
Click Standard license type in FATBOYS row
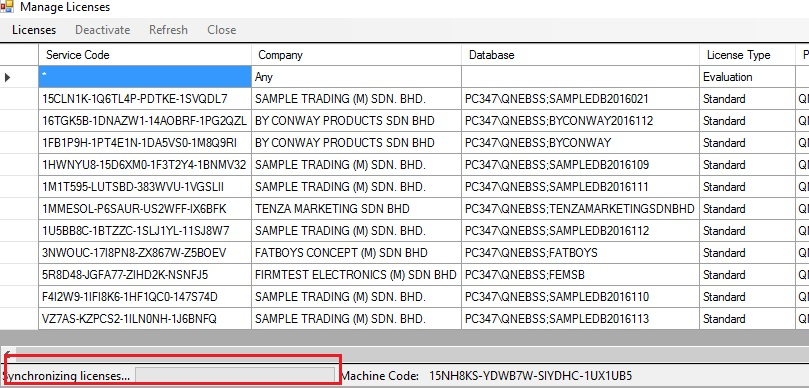coord(748,253)
